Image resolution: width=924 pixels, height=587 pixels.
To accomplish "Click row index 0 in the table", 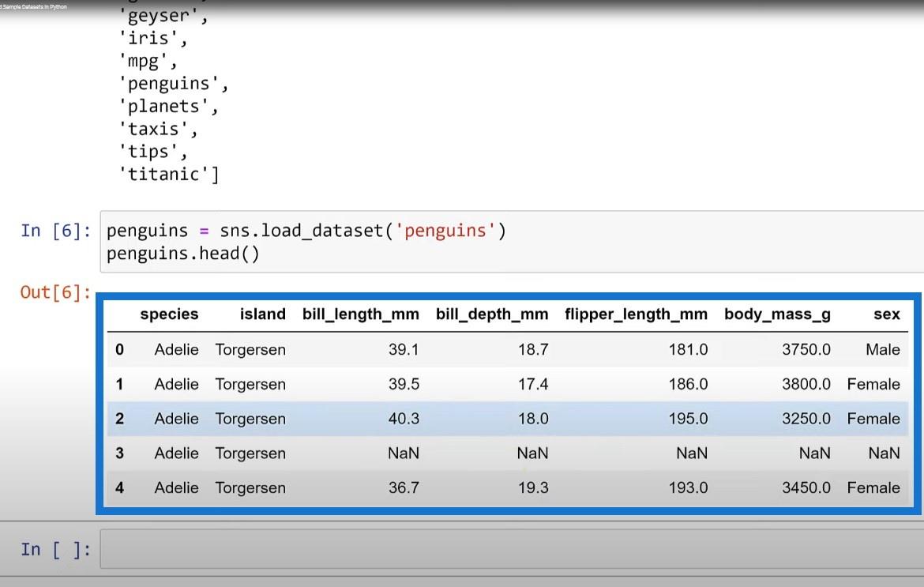I will coord(119,349).
